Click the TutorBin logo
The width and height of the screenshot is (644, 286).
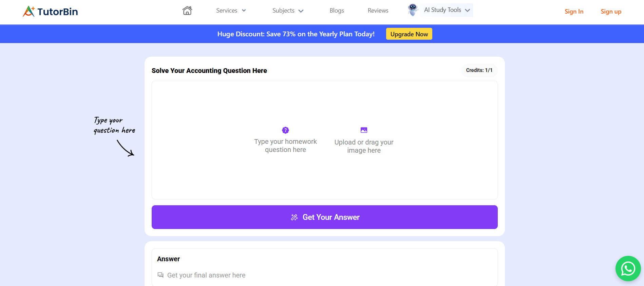[x=50, y=12]
